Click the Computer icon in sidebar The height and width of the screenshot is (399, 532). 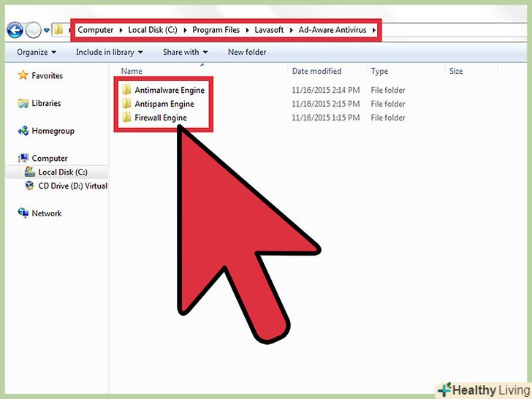(23, 158)
